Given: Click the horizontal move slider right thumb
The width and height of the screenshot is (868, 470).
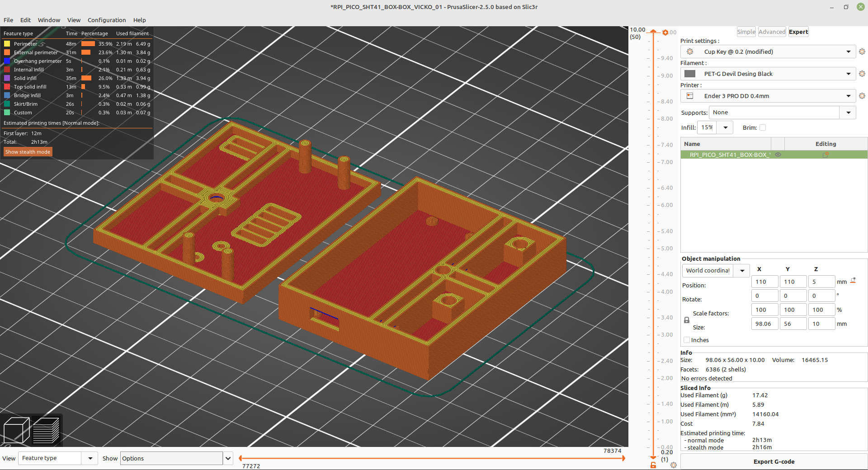Looking at the screenshot, I should [x=623, y=458].
